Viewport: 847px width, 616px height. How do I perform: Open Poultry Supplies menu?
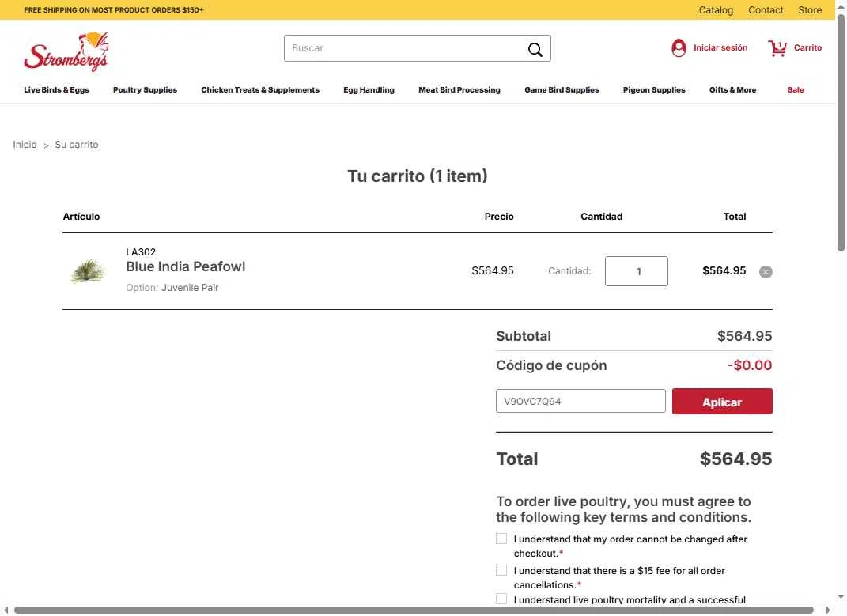145,89
